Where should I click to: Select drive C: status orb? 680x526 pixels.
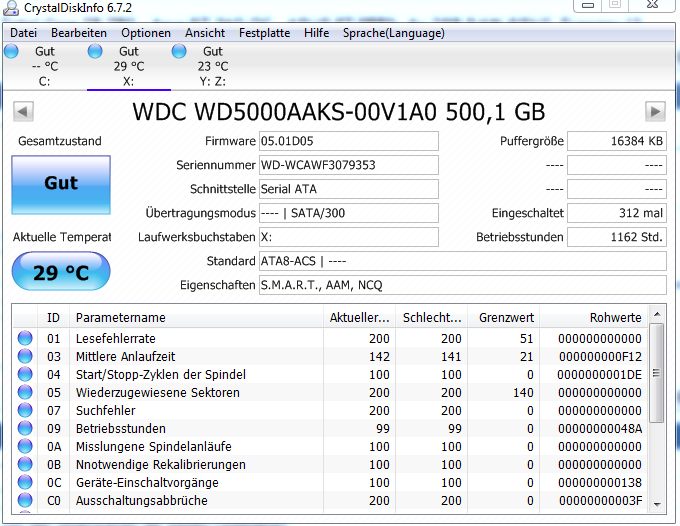point(11,51)
